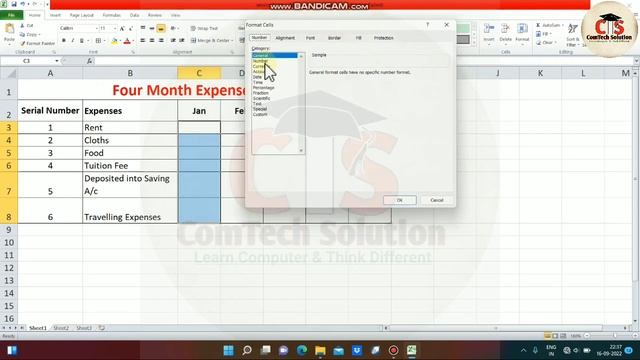Click the Fill Color bucket icon
640x360 pixels.
click(114, 41)
